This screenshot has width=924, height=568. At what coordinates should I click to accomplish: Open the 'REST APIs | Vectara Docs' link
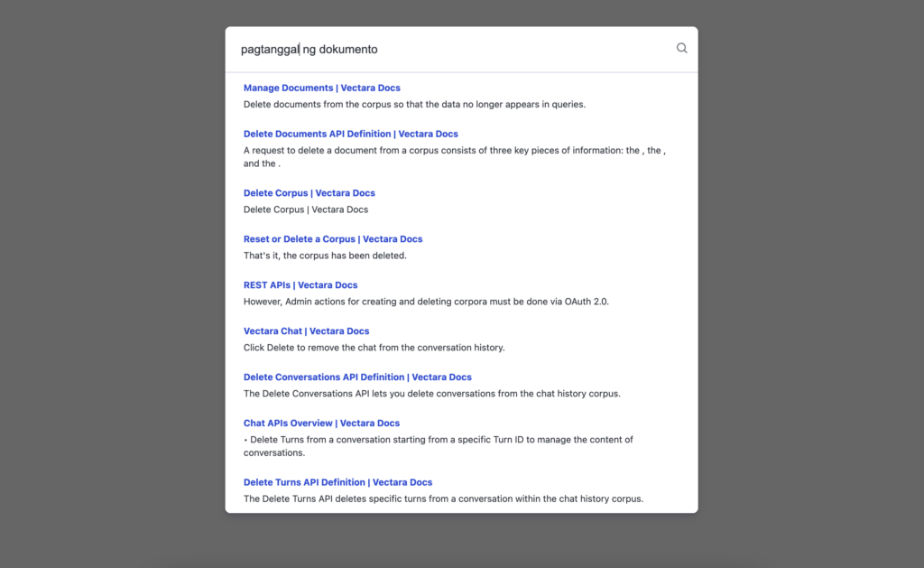coord(300,285)
